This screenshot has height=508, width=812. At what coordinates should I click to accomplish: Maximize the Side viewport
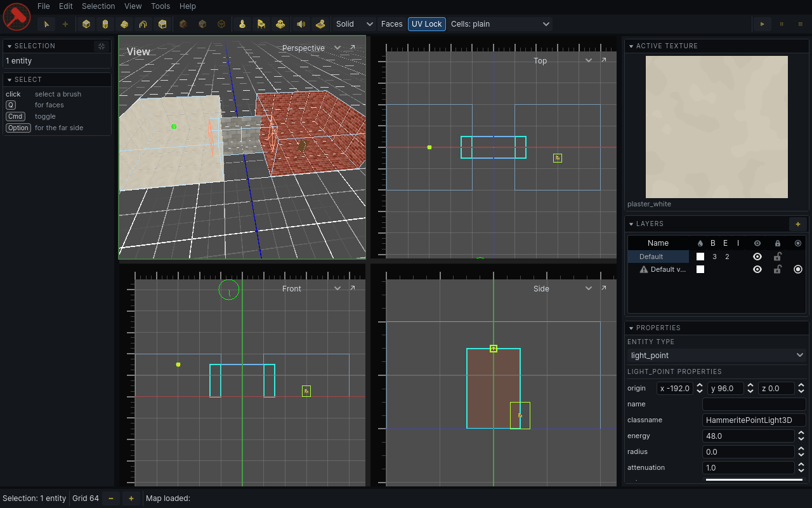603,288
